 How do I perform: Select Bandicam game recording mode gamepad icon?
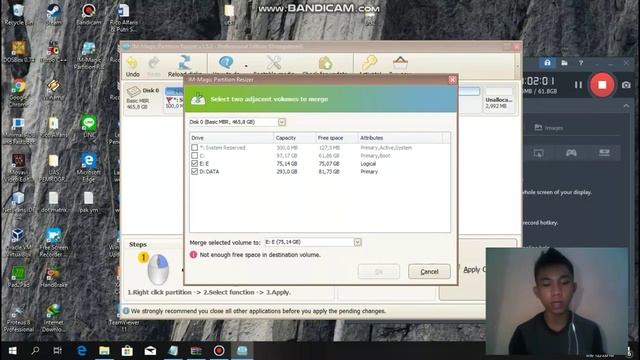point(571,153)
